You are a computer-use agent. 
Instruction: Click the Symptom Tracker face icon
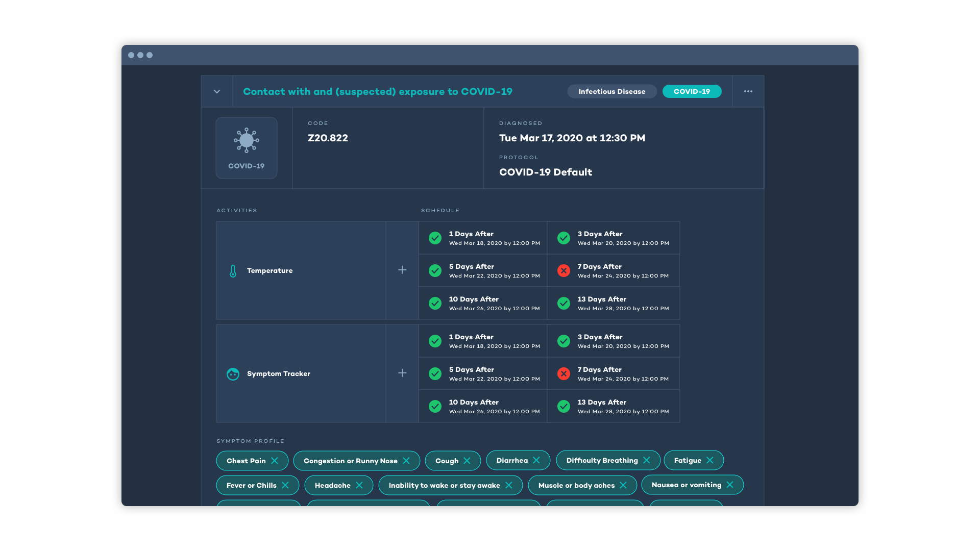point(233,374)
